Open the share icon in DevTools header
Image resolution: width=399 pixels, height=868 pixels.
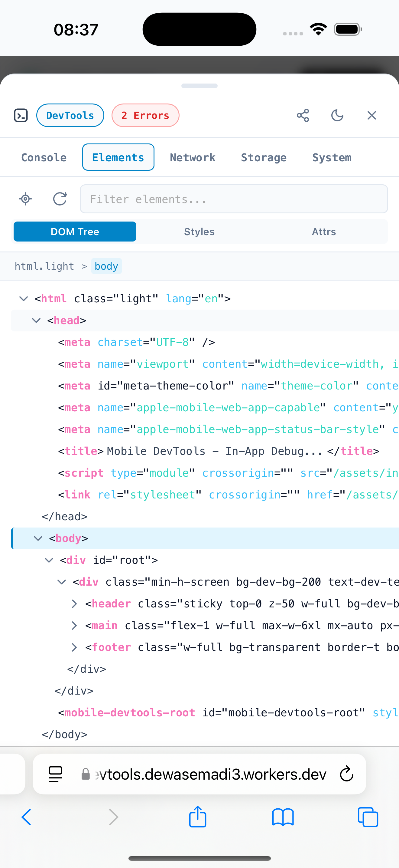[x=303, y=115]
